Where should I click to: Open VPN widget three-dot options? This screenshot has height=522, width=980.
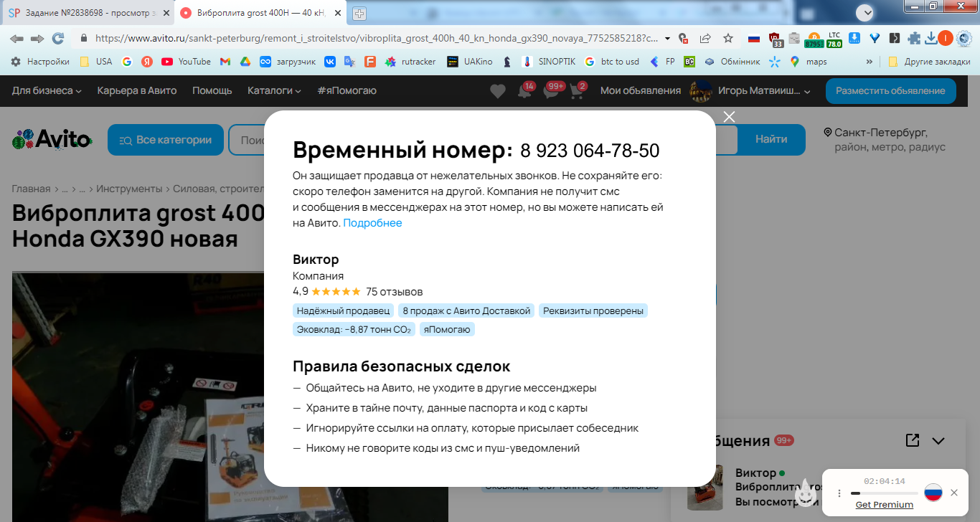click(839, 493)
